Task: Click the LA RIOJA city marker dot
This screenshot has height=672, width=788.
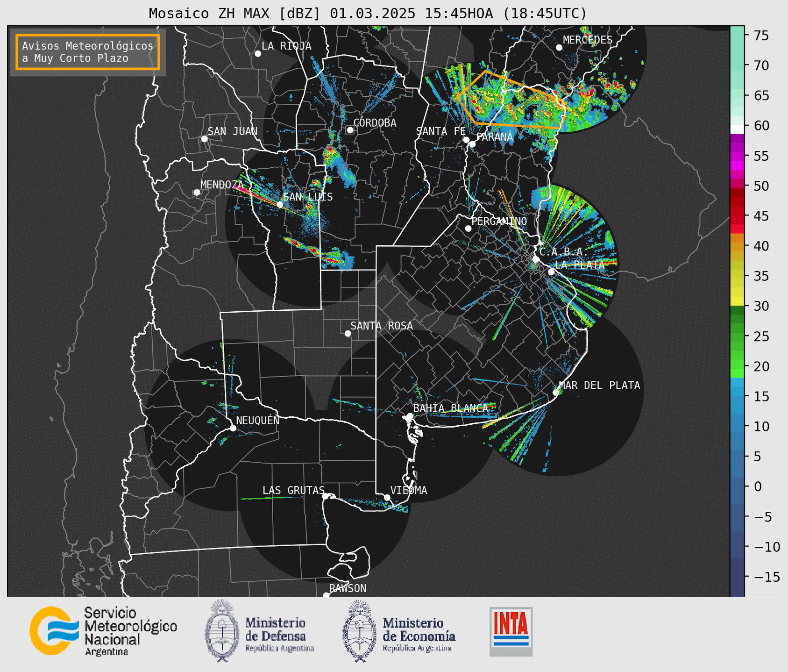Action: click(258, 54)
